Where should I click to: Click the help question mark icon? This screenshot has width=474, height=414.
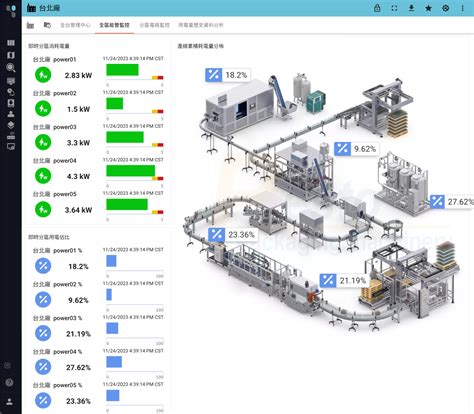(9, 382)
